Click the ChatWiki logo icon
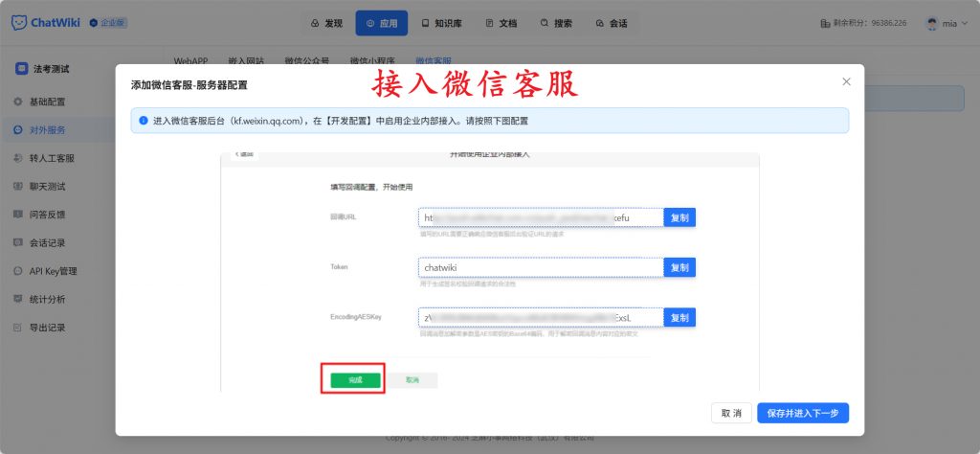980x454 pixels. 19,23
